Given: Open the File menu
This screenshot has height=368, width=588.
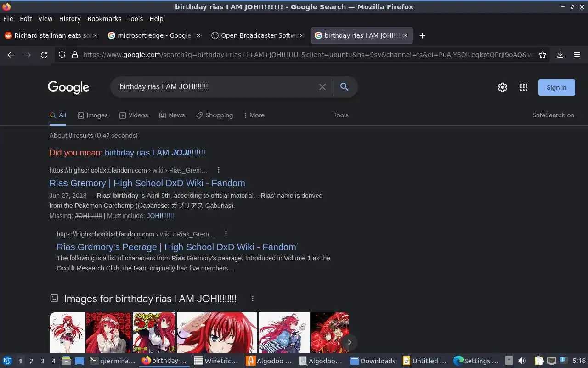Looking at the screenshot, I should [8, 19].
